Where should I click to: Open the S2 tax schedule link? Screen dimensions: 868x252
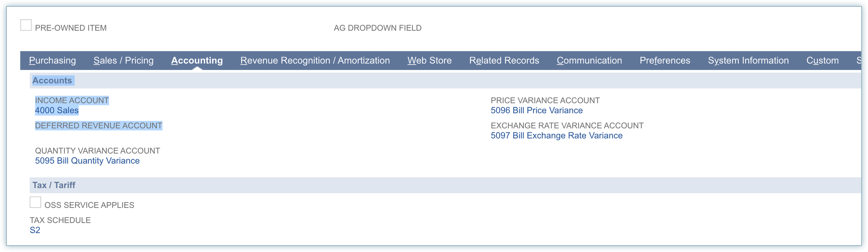(x=35, y=230)
